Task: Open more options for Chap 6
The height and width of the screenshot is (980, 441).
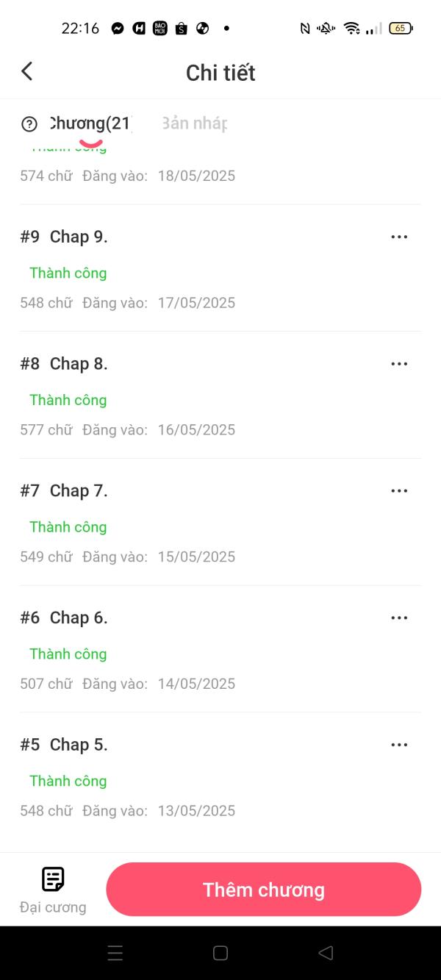Action: tap(399, 618)
